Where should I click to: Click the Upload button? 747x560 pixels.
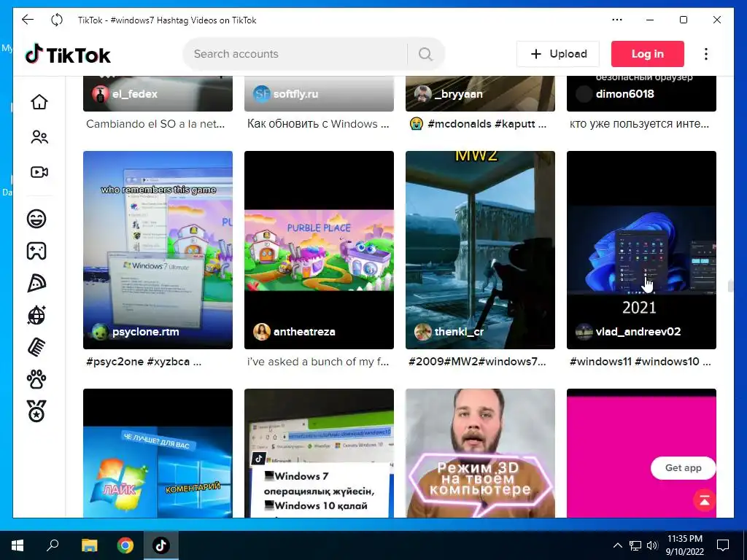coord(558,54)
